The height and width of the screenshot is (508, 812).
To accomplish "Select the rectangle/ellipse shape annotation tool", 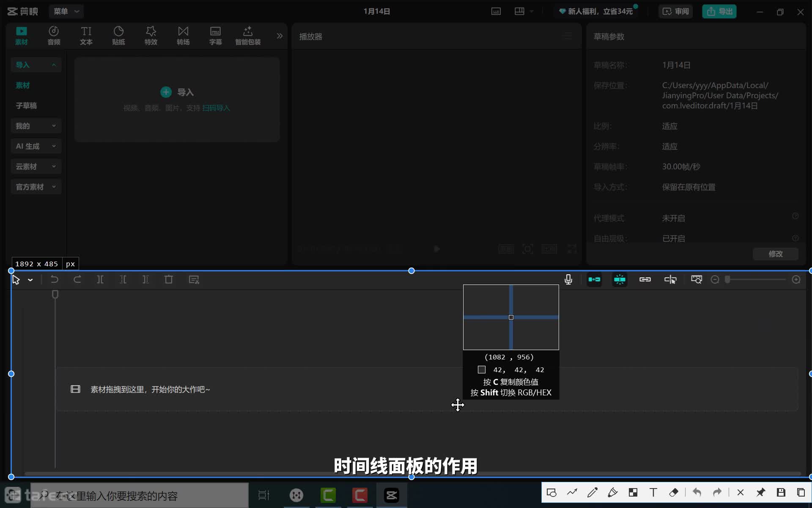I will [x=551, y=492].
